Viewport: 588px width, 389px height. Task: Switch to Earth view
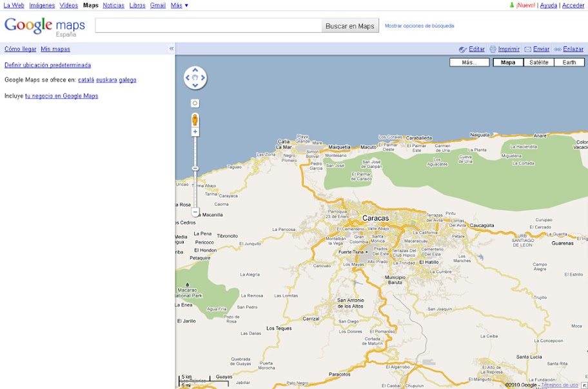pyautogui.click(x=569, y=63)
